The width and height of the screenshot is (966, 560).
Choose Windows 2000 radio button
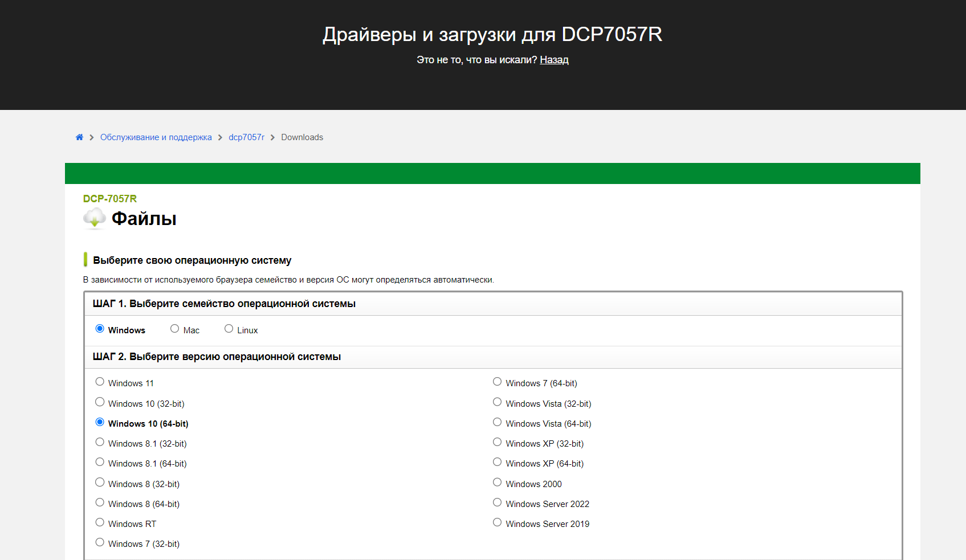coord(498,483)
